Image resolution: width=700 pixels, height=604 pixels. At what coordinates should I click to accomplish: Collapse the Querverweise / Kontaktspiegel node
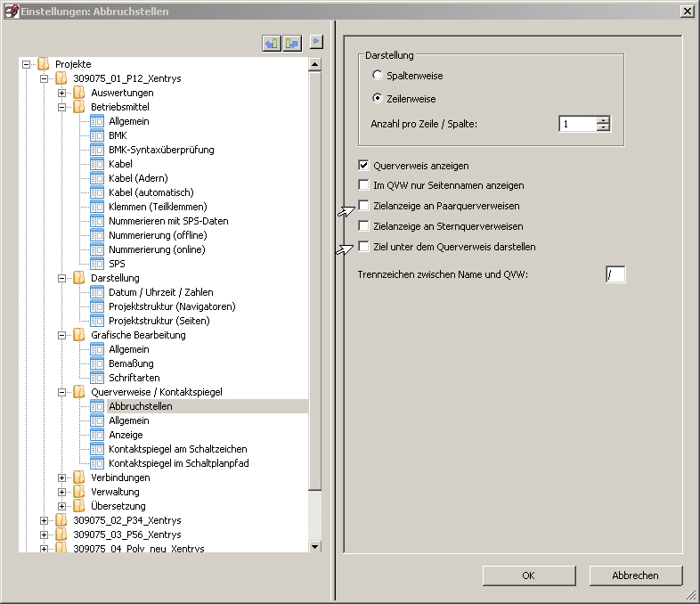61,392
